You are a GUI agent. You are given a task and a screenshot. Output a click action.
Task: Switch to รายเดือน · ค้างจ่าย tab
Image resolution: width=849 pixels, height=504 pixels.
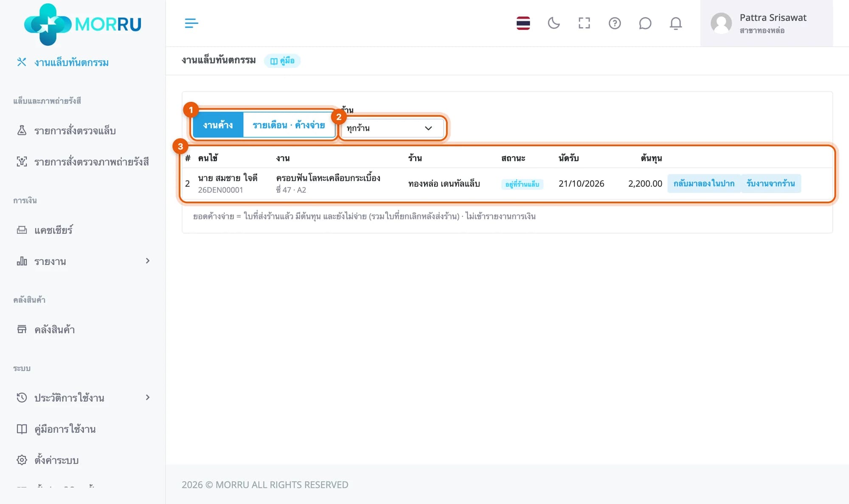289,125
